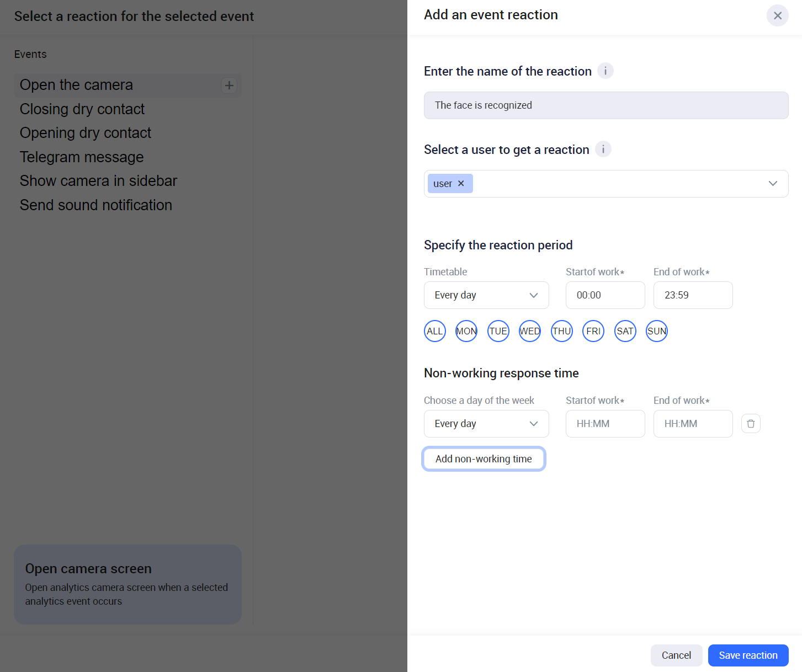Image resolution: width=802 pixels, height=672 pixels.
Task: Select 'Send sound notification' event reaction
Action: pos(96,205)
